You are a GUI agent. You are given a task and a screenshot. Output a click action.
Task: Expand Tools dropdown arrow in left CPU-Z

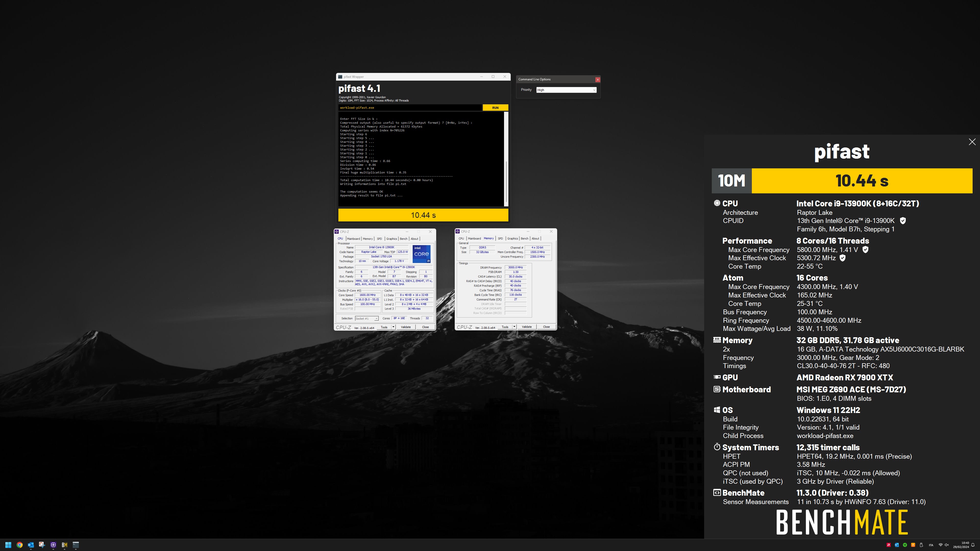tap(393, 327)
